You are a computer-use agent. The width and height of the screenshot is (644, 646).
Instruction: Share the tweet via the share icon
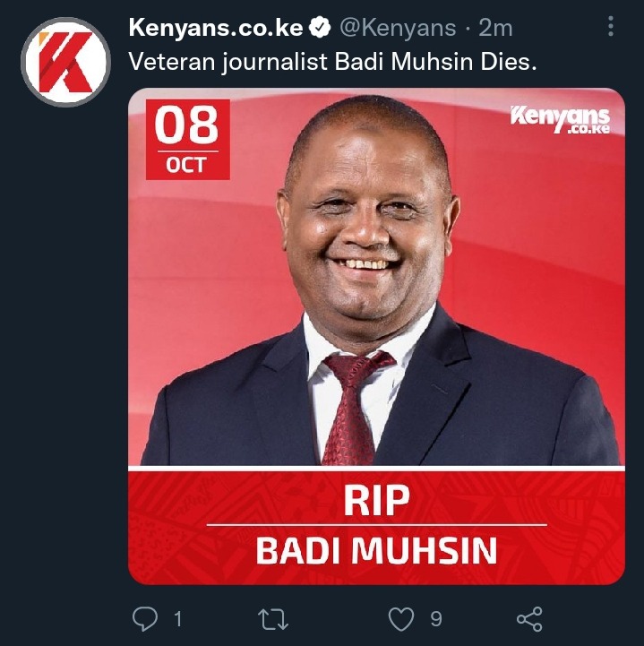[530, 619]
